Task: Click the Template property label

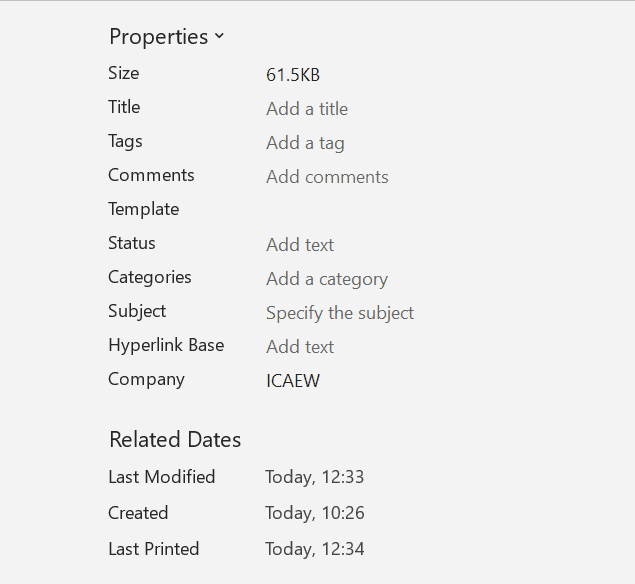Action: tap(144, 209)
